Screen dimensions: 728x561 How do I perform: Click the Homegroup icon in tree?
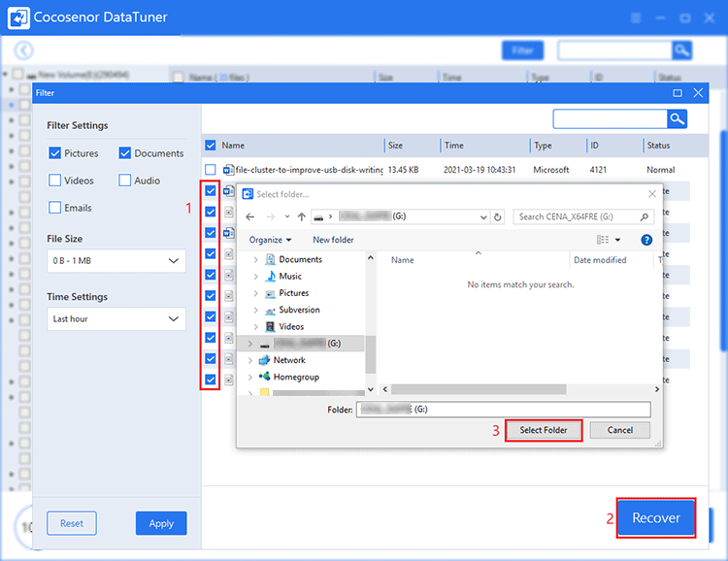264,377
